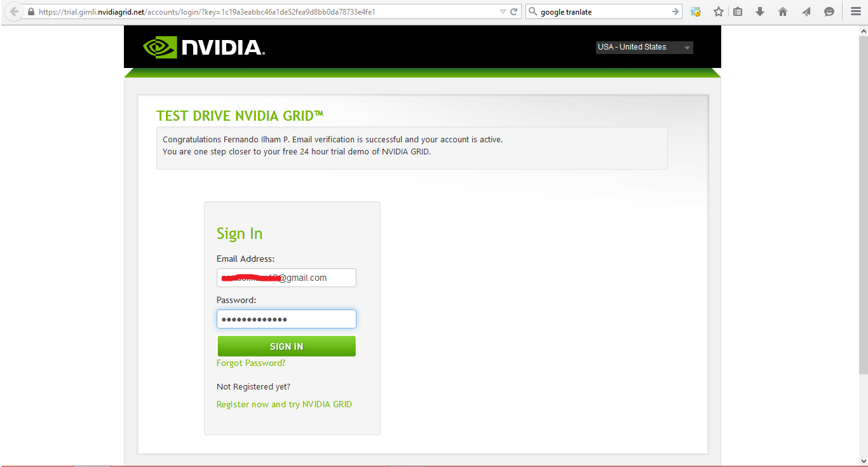This screenshot has height=467, width=868.
Task: Click the address bar URL
Action: coord(207,11)
